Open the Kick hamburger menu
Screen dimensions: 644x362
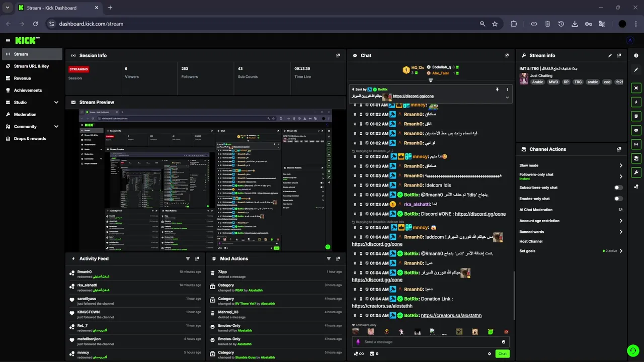(x=8, y=40)
